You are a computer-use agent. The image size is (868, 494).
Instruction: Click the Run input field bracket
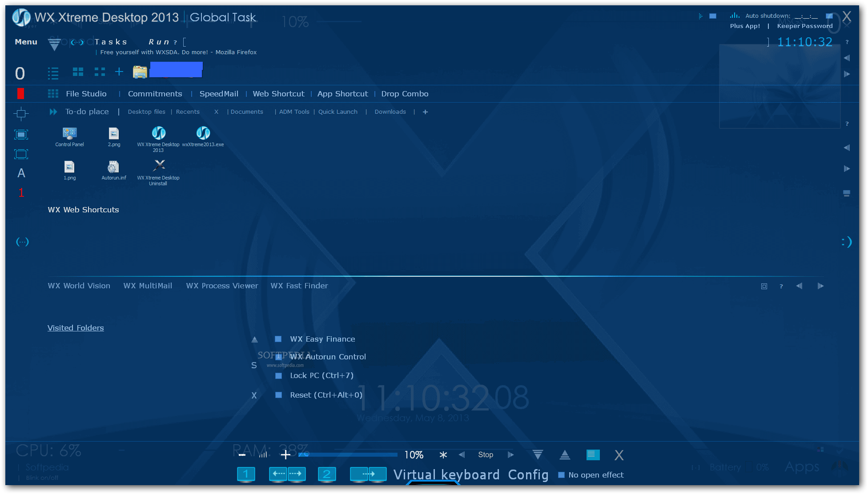point(185,42)
